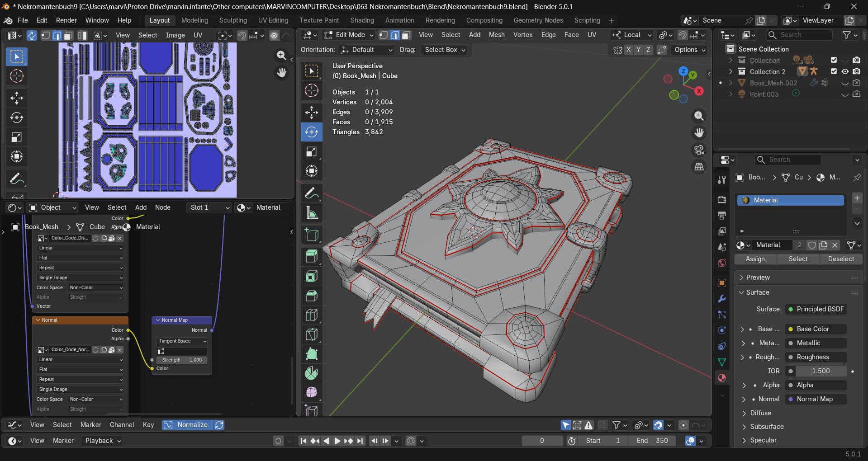868x461 pixels.
Task: Open the Edit Mode dropdown
Action: click(x=349, y=35)
